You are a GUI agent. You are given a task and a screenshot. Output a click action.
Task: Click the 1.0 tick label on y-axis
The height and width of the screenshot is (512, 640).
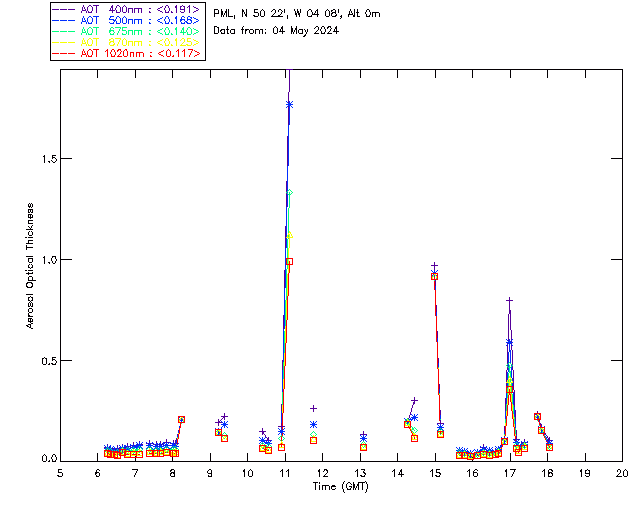click(x=45, y=259)
